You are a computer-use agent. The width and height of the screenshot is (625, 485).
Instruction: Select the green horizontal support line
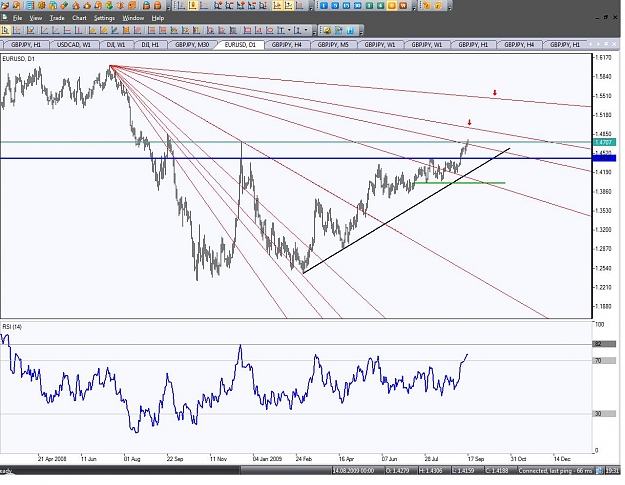pyautogui.click(x=460, y=183)
